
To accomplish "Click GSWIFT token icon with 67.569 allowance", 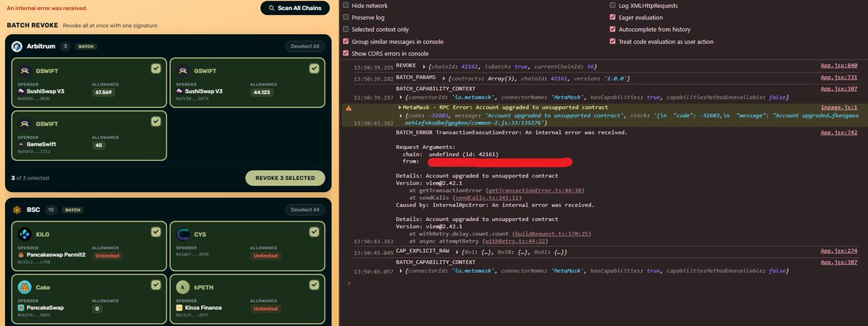I will (x=24, y=72).
